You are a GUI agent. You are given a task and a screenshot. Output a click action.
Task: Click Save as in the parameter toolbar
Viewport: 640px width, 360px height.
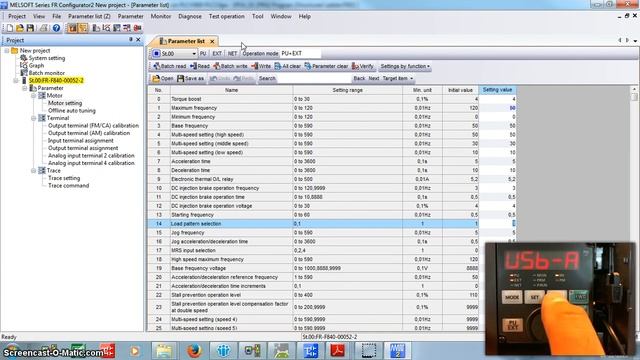tap(190, 78)
